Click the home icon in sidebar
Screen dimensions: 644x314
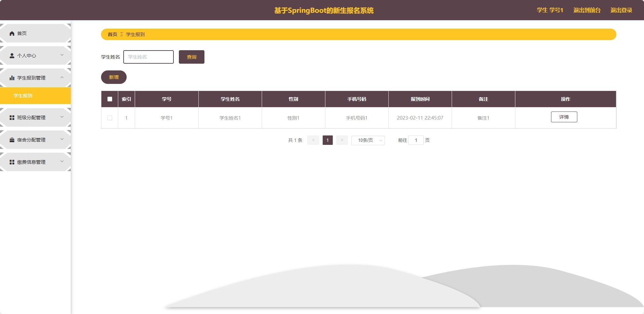[x=12, y=33]
